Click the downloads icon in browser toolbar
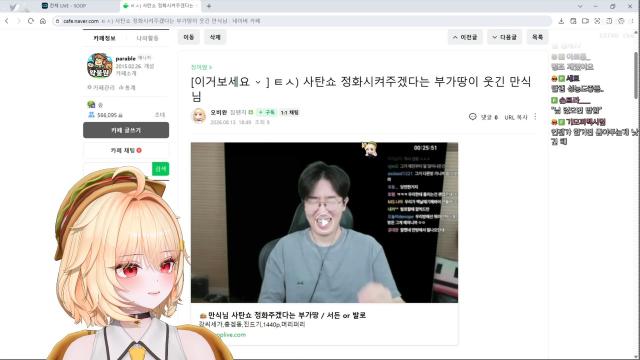 tap(561, 21)
